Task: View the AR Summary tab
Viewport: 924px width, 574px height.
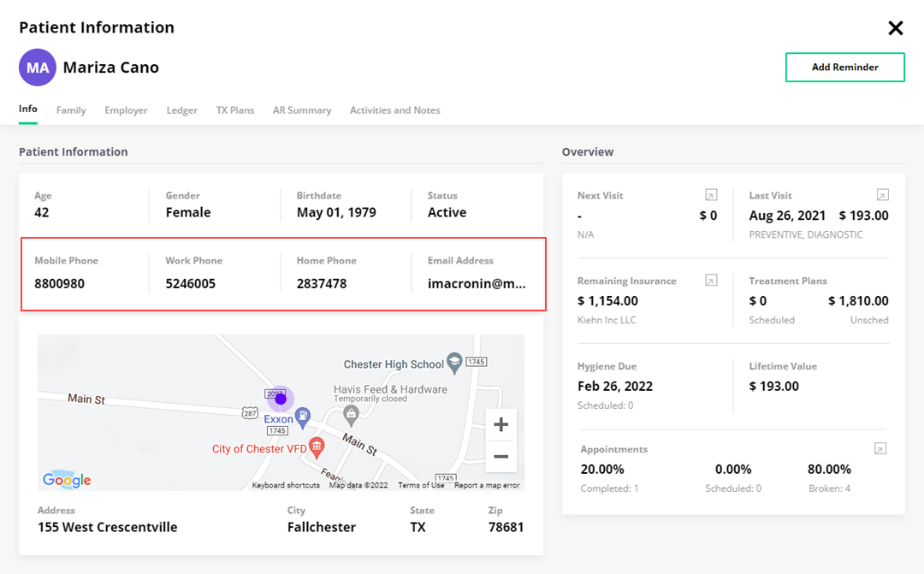Action: pos(302,110)
